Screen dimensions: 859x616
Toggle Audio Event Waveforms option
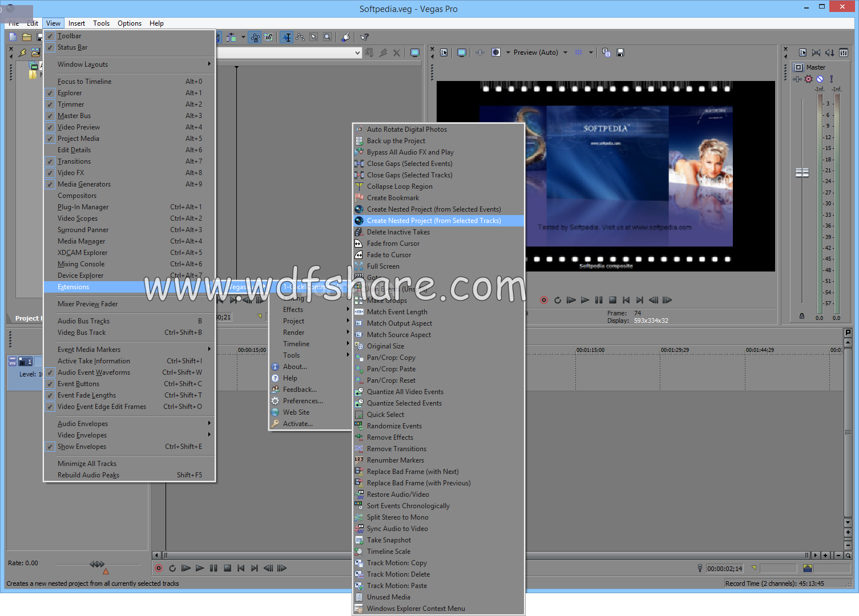(130, 372)
